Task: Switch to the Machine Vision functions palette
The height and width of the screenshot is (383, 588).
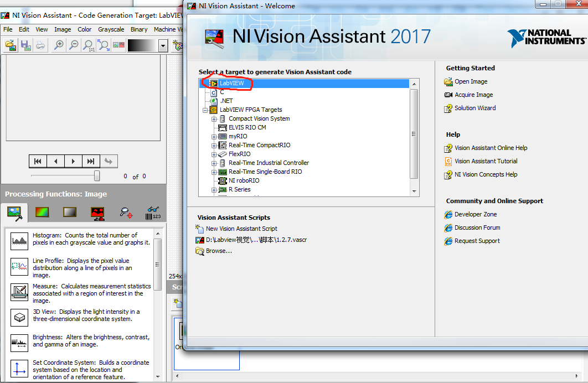Action: coord(125,211)
